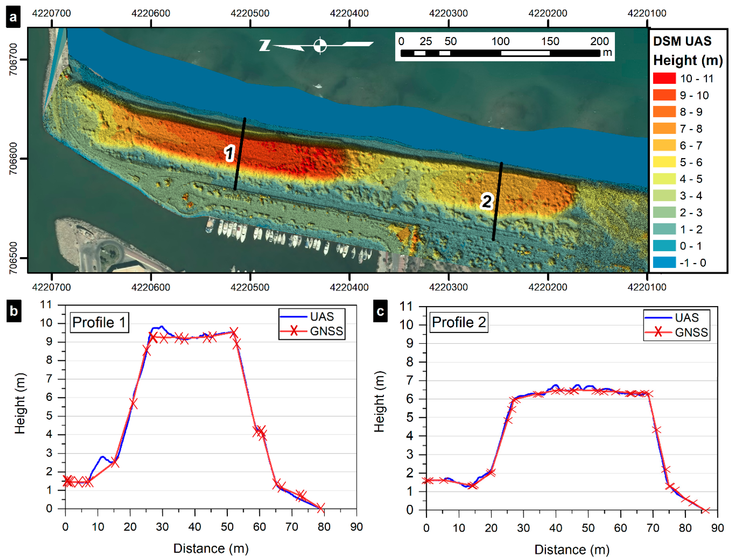Click the 'Height (m)' legend heading
Screen dimensions: 733x560
coord(688,60)
